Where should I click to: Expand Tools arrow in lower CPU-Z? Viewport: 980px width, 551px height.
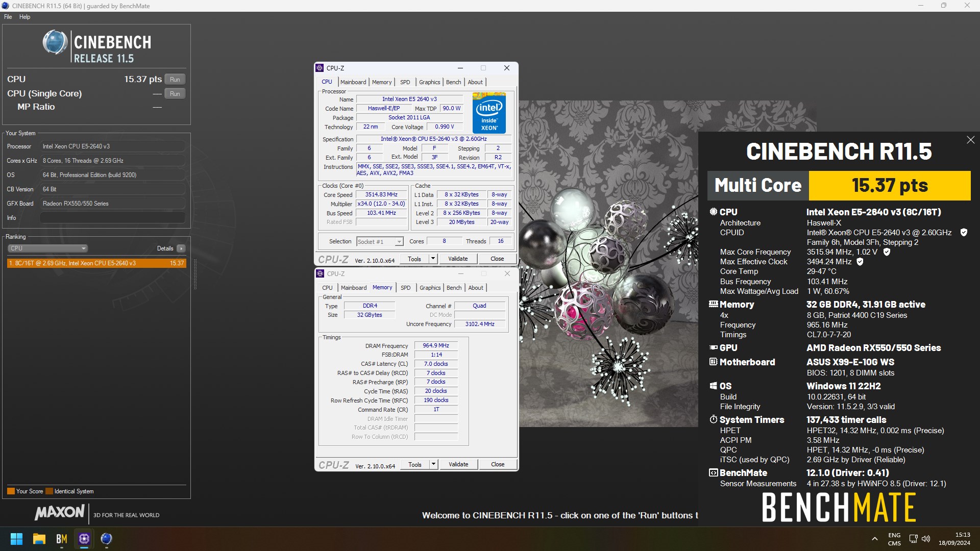(x=433, y=464)
